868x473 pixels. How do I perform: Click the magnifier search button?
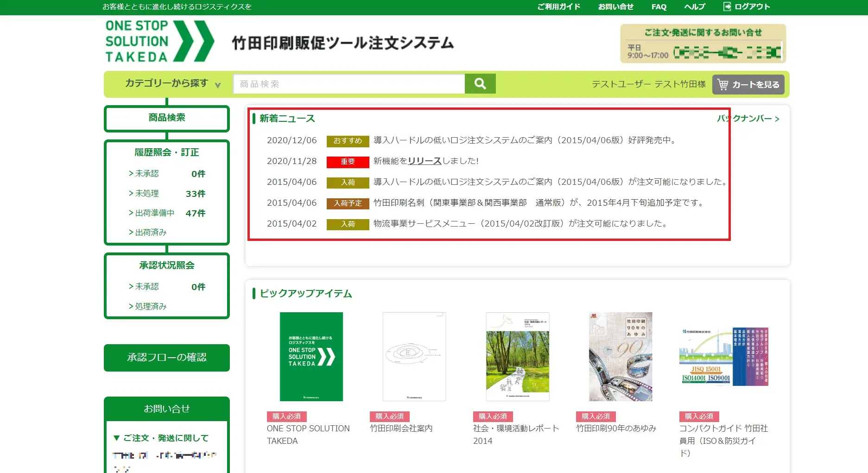click(x=480, y=84)
